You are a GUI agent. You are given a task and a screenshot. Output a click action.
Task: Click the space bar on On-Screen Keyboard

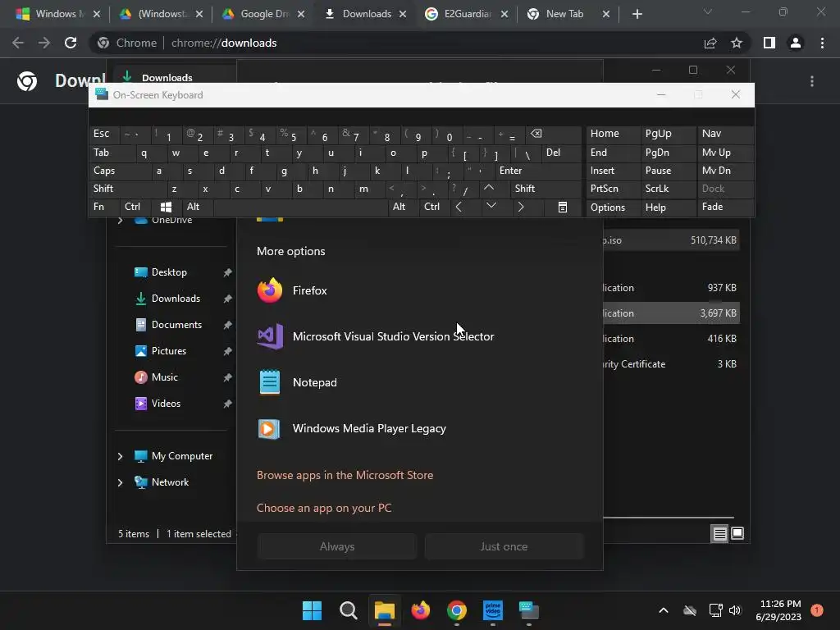pos(300,207)
